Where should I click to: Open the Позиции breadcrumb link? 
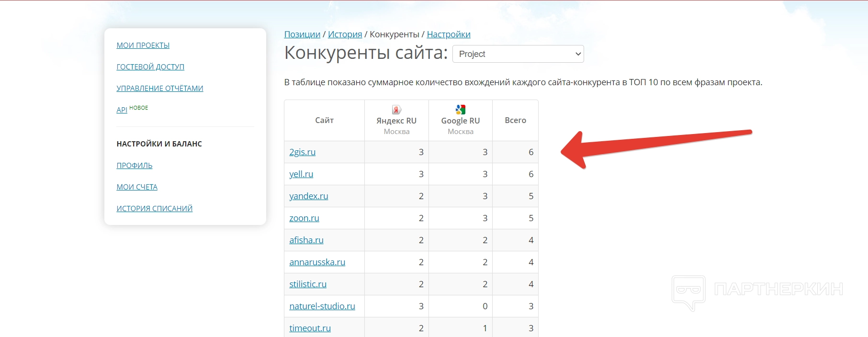[x=302, y=34]
